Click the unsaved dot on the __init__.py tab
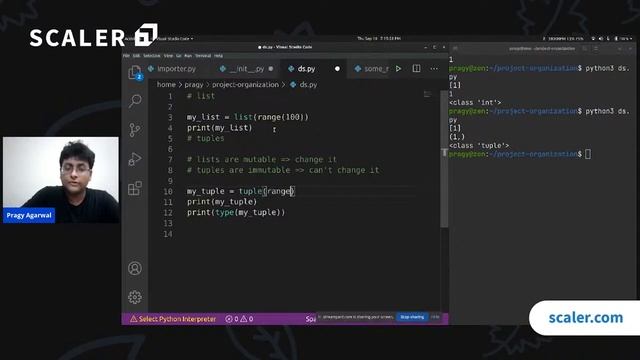 click(271, 69)
